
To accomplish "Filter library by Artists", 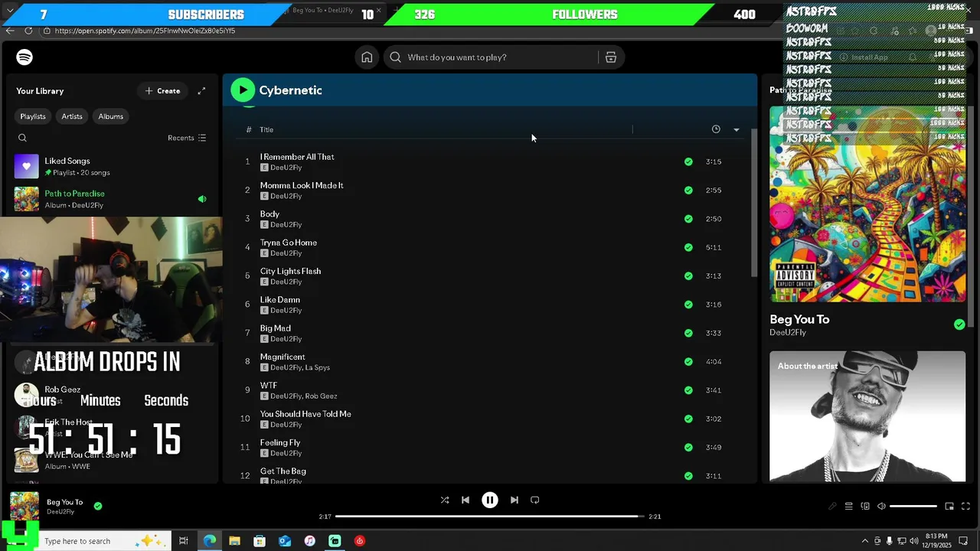I will [72, 116].
